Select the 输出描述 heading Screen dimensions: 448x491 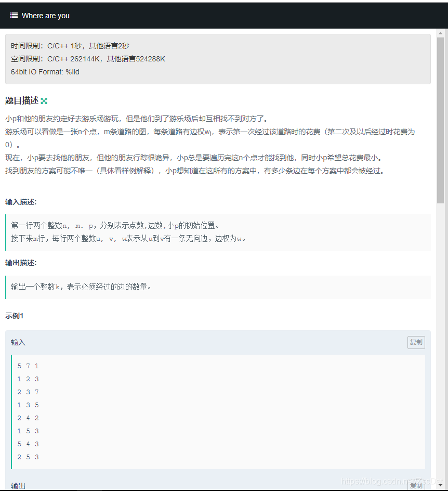21,263
